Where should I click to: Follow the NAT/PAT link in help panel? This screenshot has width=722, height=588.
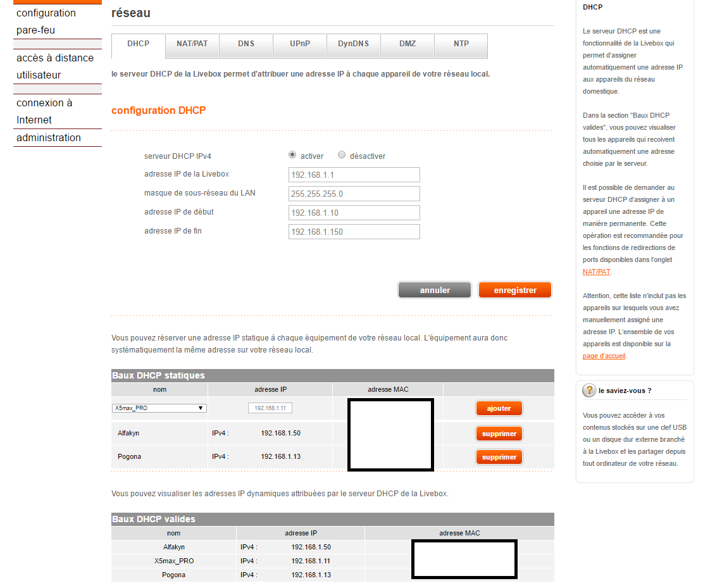click(596, 272)
